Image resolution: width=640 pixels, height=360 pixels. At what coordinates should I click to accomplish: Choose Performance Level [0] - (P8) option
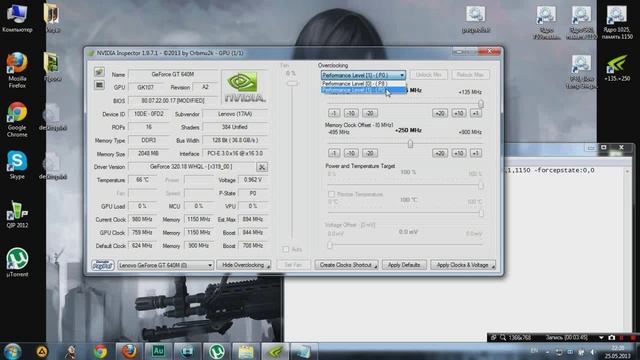click(363, 84)
